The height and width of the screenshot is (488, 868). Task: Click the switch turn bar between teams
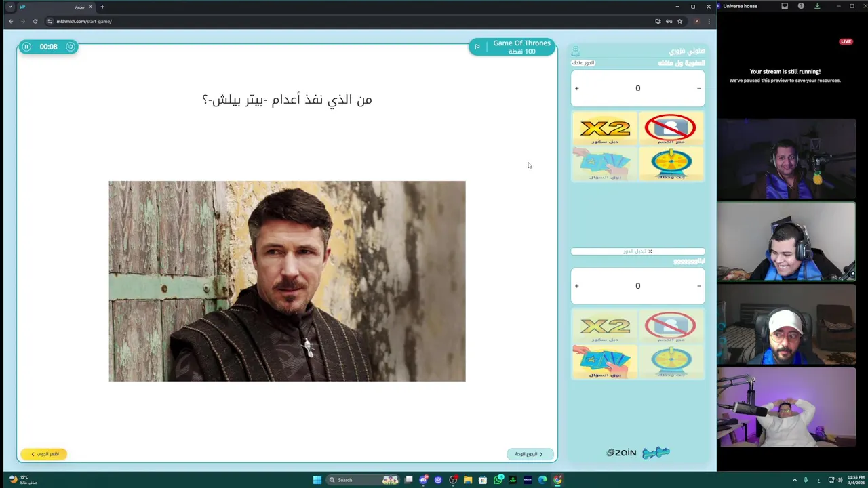[x=637, y=251]
